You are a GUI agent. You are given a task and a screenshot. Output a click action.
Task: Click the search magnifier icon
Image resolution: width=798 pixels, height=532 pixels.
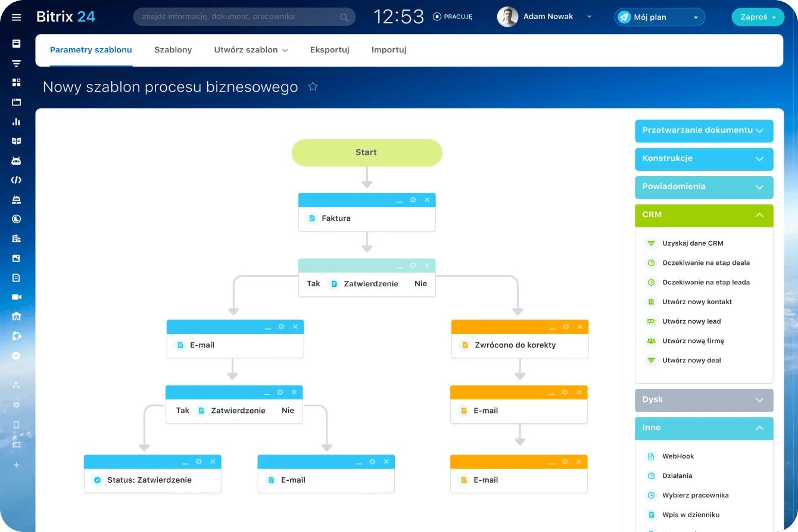344,17
